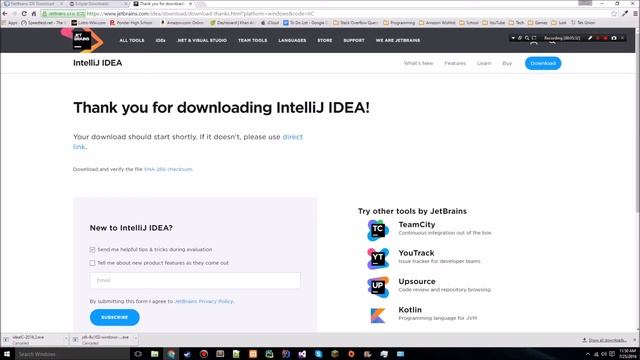This screenshot has width=640, height=360.
Task: Click the YouTrack YT product icon
Action: (378, 258)
